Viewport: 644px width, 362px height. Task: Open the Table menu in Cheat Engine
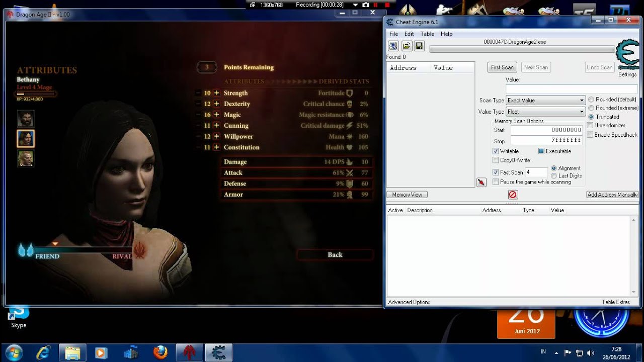[x=427, y=34]
